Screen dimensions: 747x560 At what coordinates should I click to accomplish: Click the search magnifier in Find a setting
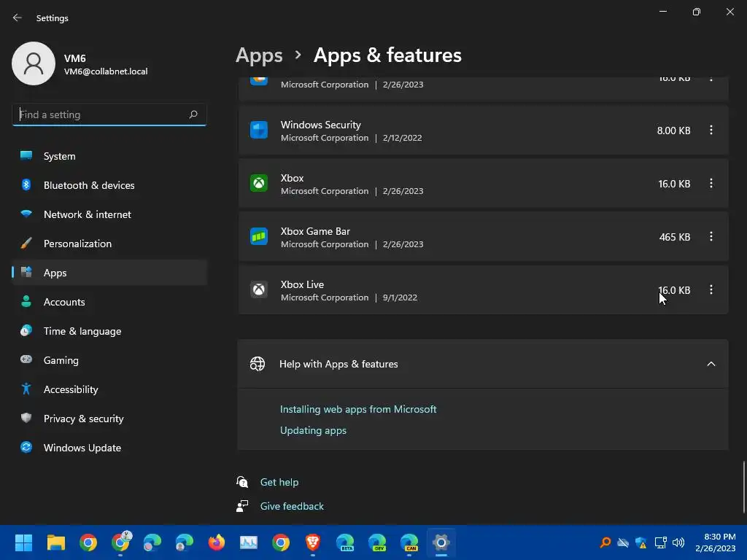click(193, 114)
